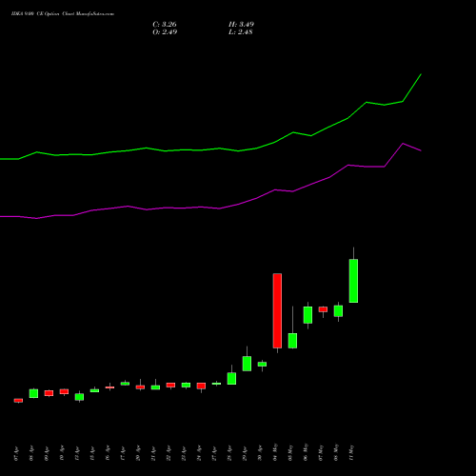The width and height of the screenshot is (476, 476).
Task: Select the low value L: 2.48
Action: (x=241, y=32)
